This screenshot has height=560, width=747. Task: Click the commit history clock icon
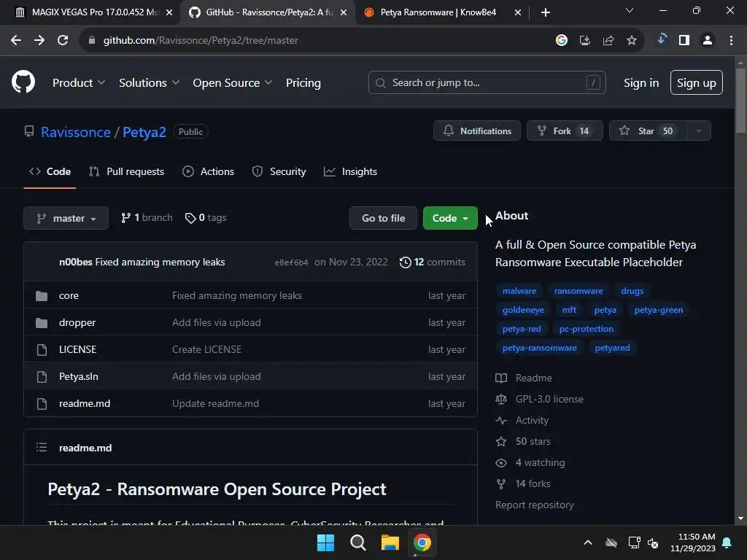406,262
